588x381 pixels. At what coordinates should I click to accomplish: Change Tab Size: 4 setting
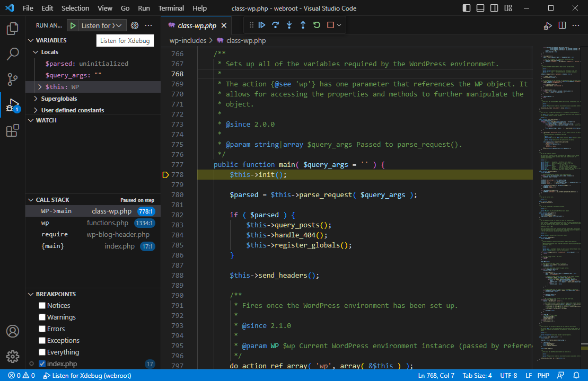(477, 375)
